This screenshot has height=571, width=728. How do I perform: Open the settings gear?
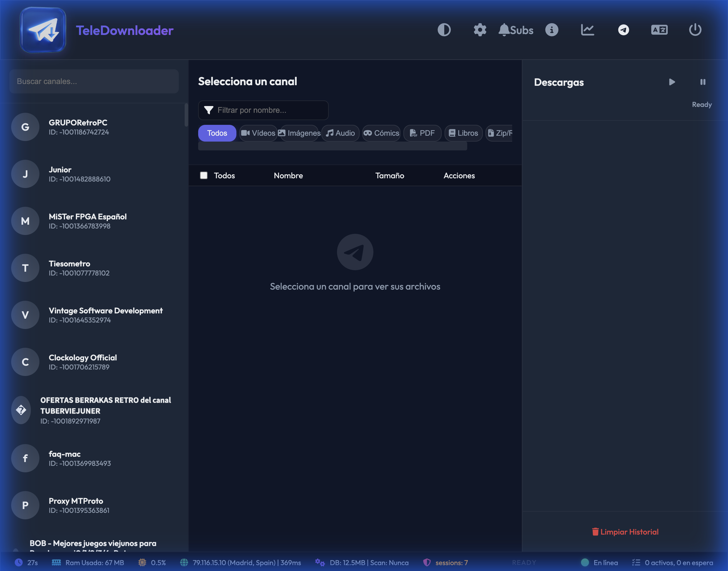[480, 30]
